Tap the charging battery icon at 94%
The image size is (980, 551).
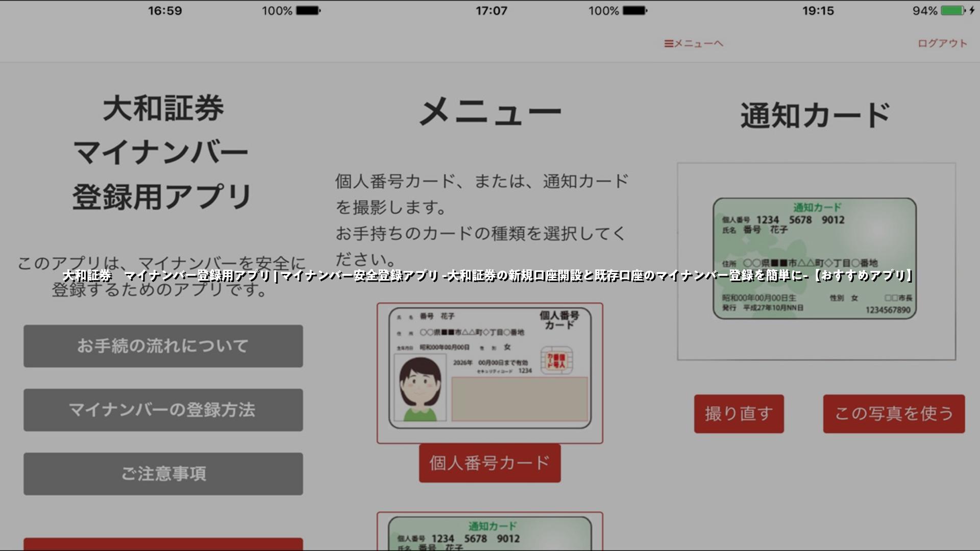coord(957,10)
